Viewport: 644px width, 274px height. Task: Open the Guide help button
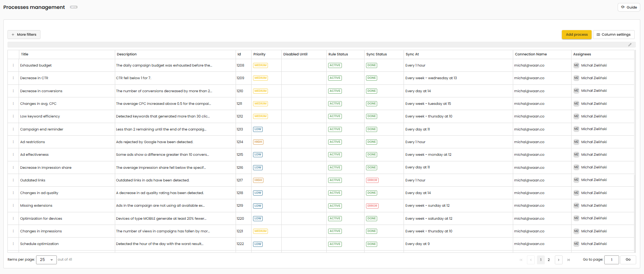pyautogui.click(x=629, y=7)
